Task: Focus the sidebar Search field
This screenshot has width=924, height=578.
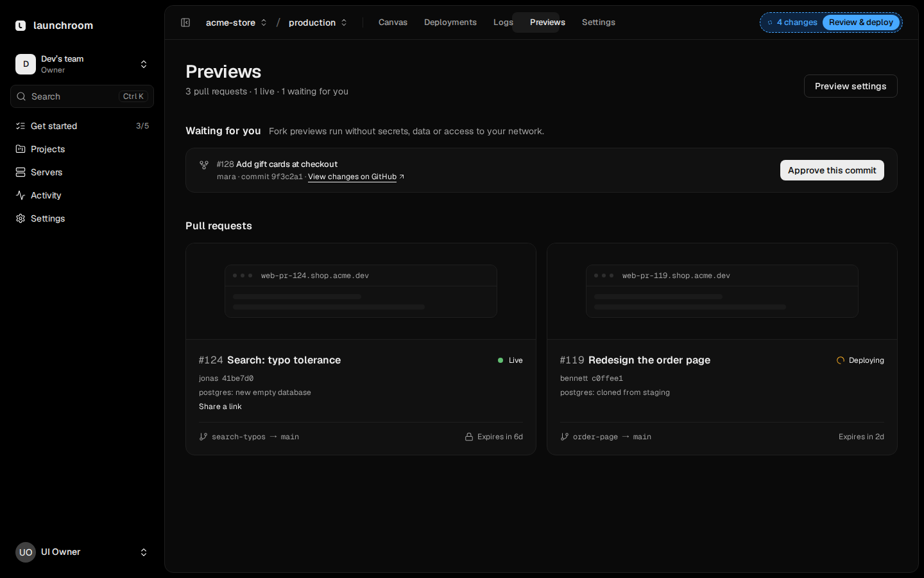Action: 82,96
